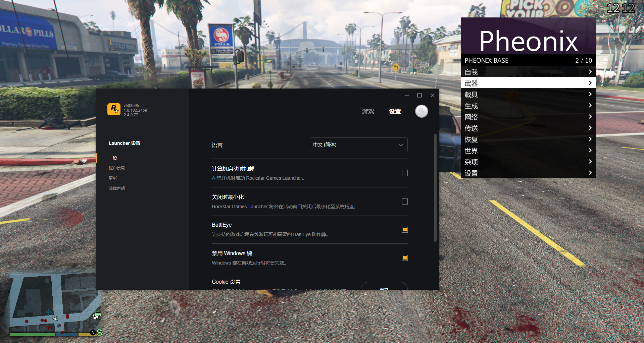Image resolution: width=644 pixels, height=343 pixels.
Task: Open 载具 submenu in Pheonix menu
Action: 528,94
